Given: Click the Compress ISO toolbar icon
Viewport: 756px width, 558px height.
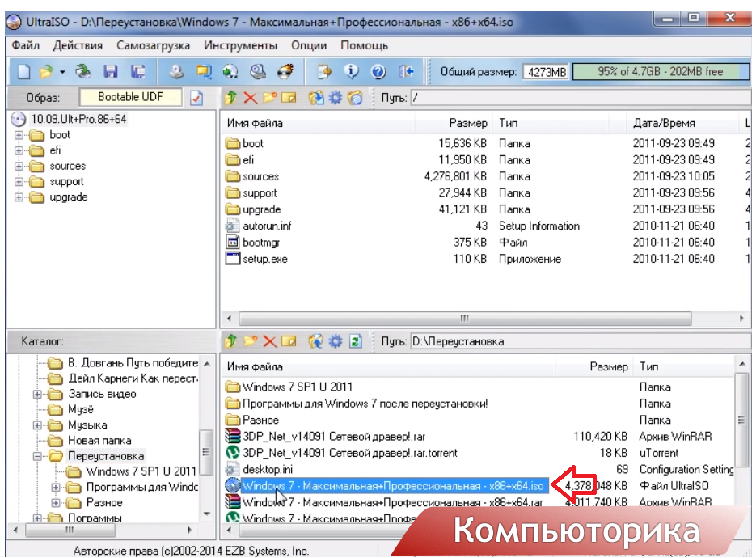Looking at the screenshot, I should [x=258, y=72].
